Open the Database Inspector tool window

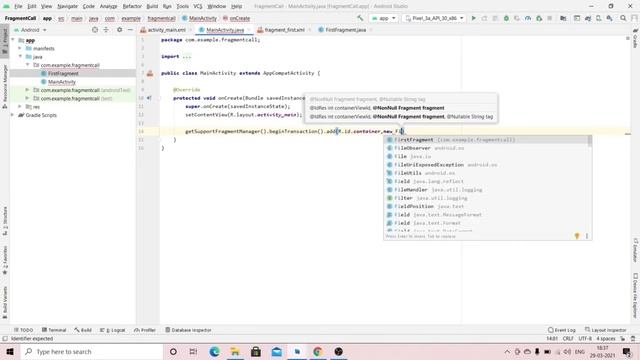pyautogui.click(x=188, y=330)
